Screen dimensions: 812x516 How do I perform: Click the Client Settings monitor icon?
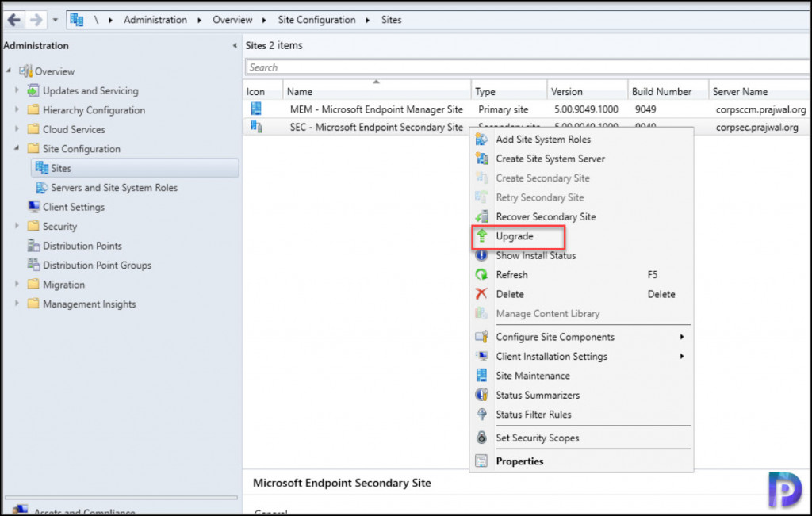[33, 207]
